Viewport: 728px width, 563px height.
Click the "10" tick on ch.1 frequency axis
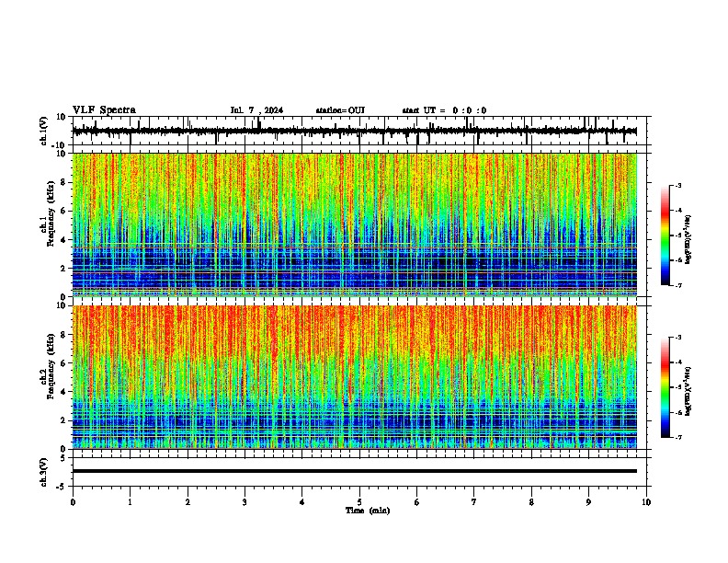click(62, 154)
